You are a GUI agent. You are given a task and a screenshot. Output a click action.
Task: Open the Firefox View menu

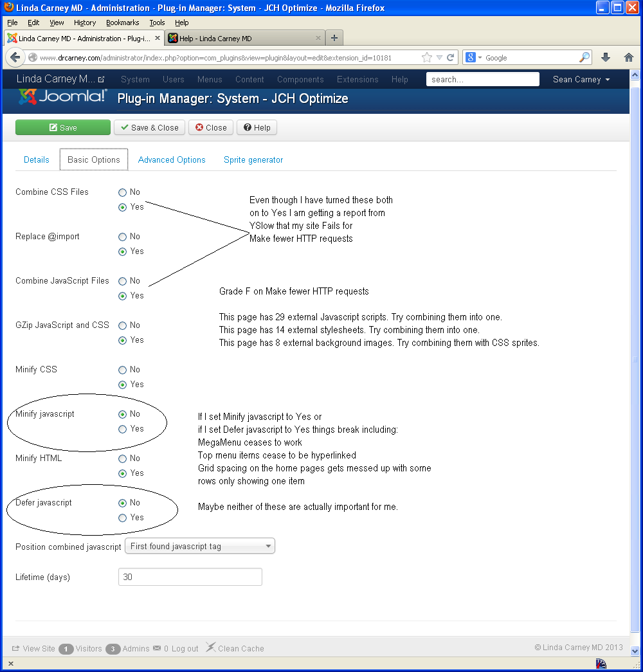57,23
